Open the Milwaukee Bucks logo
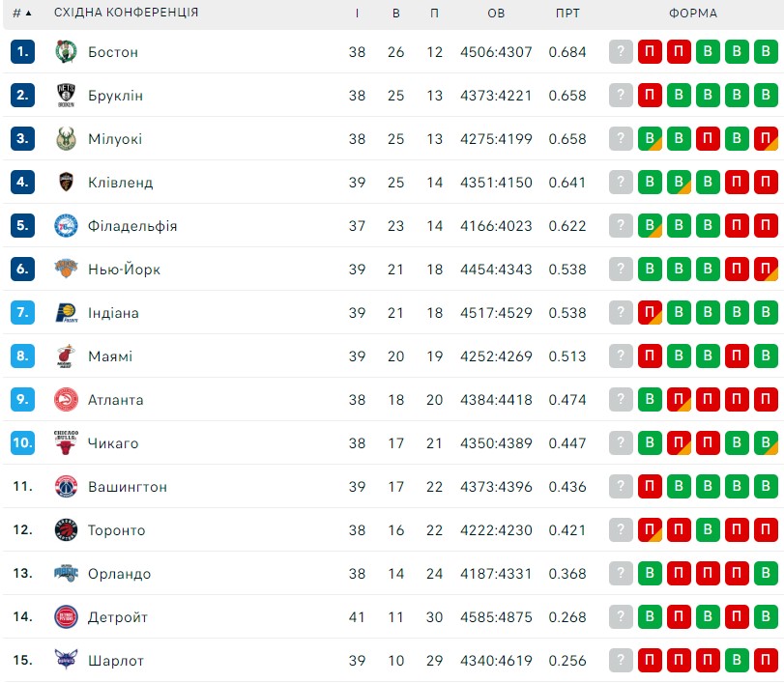The width and height of the screenshot is (784, 683). coord(66,139)
